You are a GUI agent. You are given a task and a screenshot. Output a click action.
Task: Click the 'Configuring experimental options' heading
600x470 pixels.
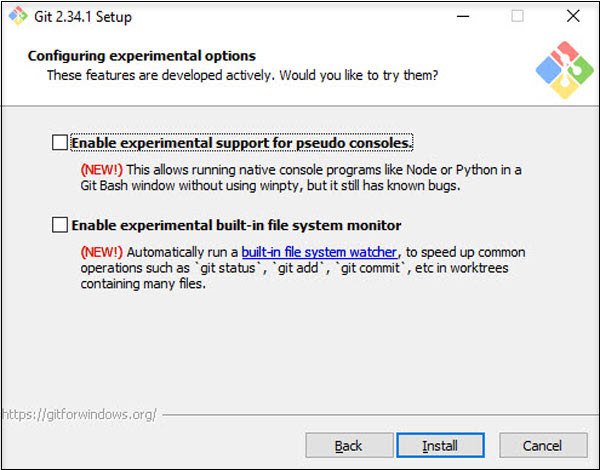142,56
